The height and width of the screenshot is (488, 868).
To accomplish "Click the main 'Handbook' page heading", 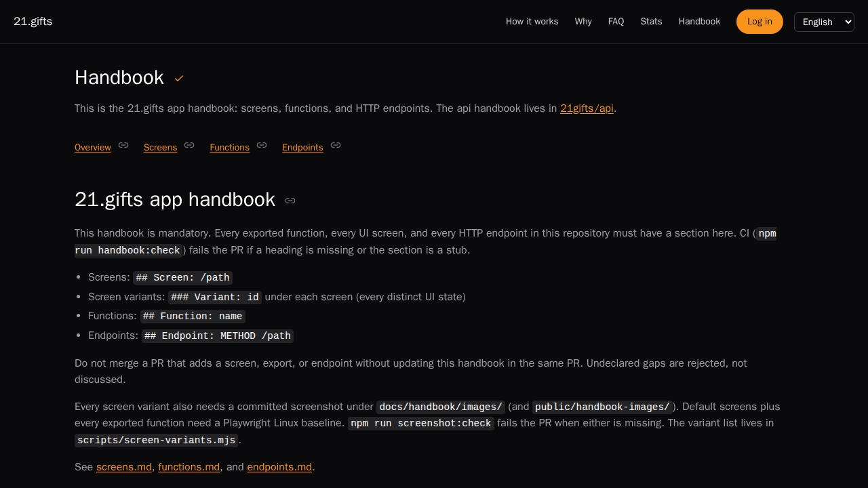I will point(119,78).
